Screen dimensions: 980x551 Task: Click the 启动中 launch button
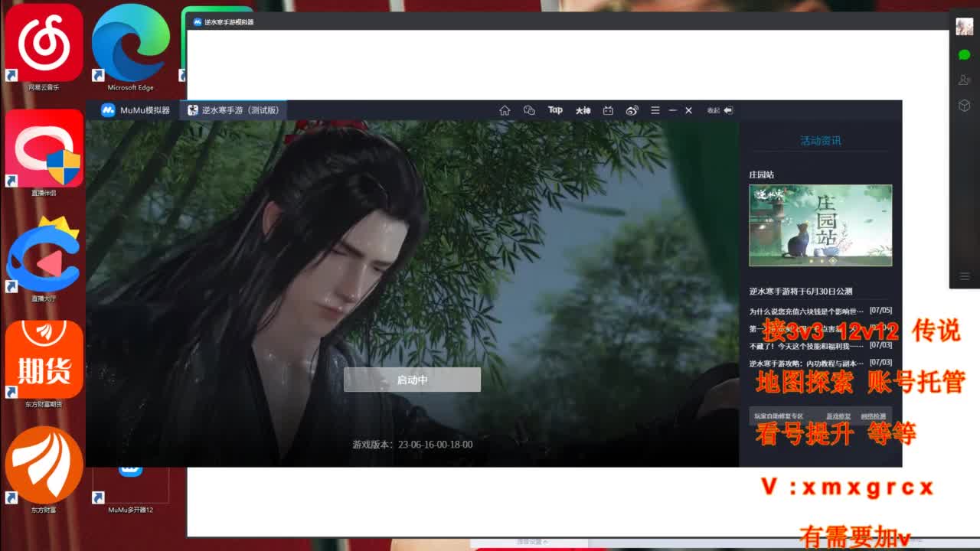(x=412, y=380)
